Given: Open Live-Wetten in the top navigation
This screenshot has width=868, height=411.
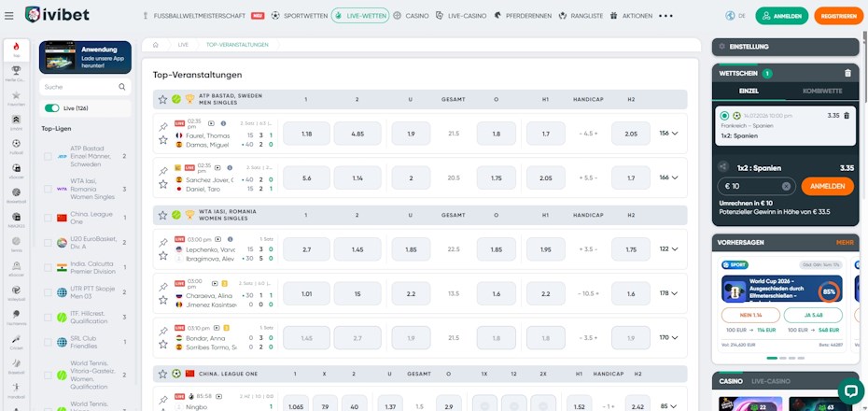Looking at the screenshot, I should pyautogui.click(x=360, y=16).
